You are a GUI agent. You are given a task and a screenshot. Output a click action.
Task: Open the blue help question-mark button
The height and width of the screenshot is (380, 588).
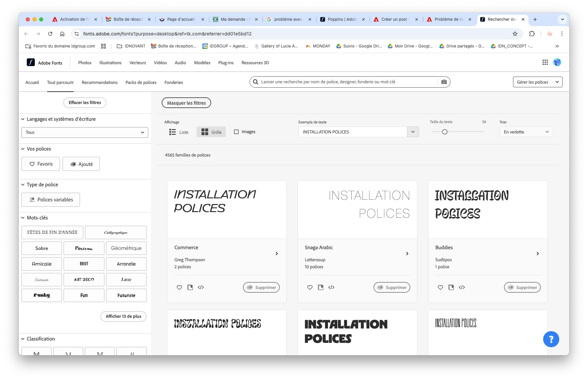click(551, 339)
